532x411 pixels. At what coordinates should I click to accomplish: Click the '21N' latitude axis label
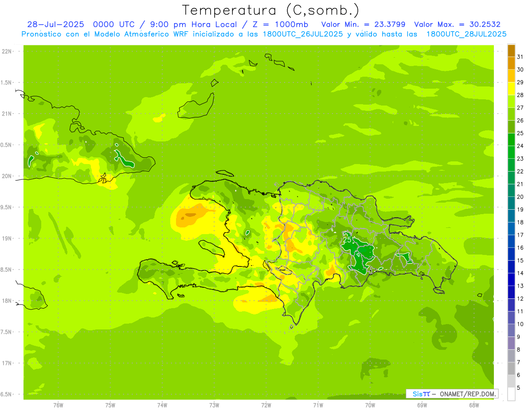point(7,114)
